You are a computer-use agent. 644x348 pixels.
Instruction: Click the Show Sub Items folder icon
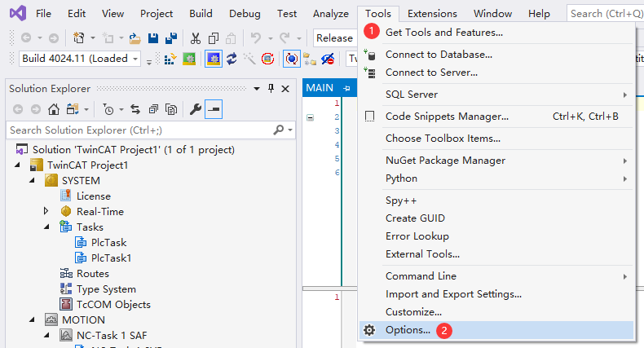310,59
